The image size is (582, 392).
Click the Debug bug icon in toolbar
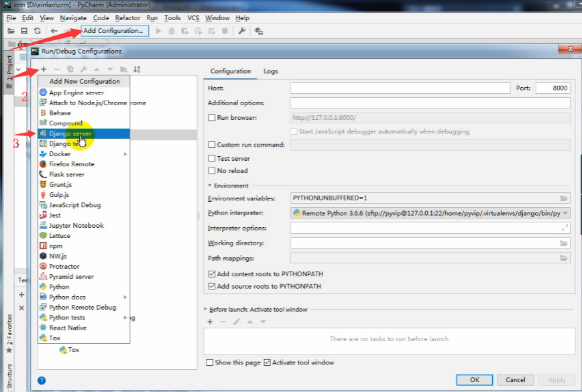[x=172, y=31]
